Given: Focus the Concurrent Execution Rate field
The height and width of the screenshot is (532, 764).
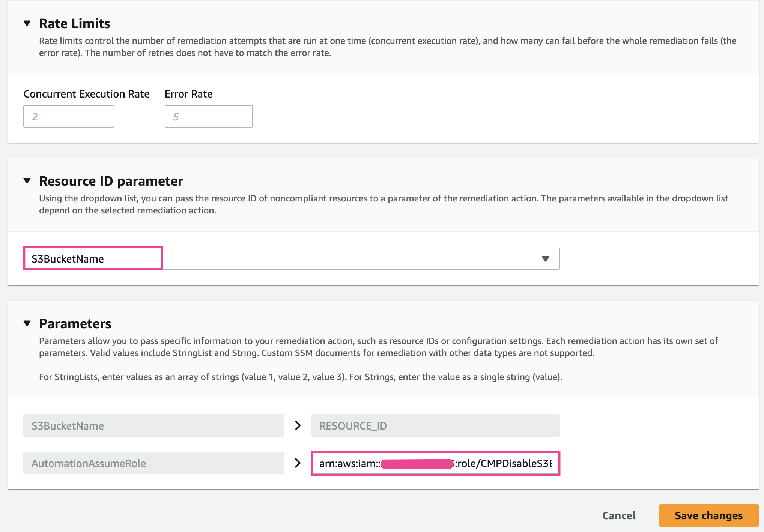Looking at the screenshot, I should [x=69, y=116].
